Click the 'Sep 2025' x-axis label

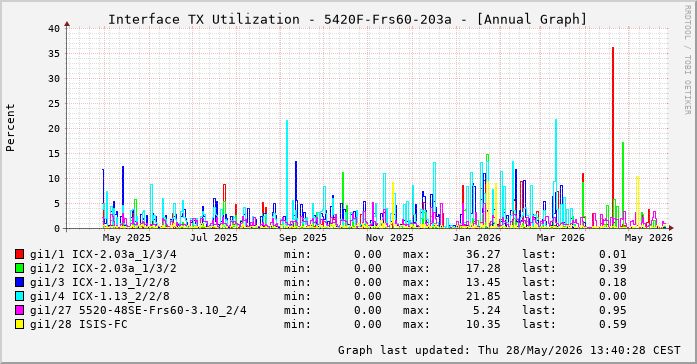[x=303, y=238]
